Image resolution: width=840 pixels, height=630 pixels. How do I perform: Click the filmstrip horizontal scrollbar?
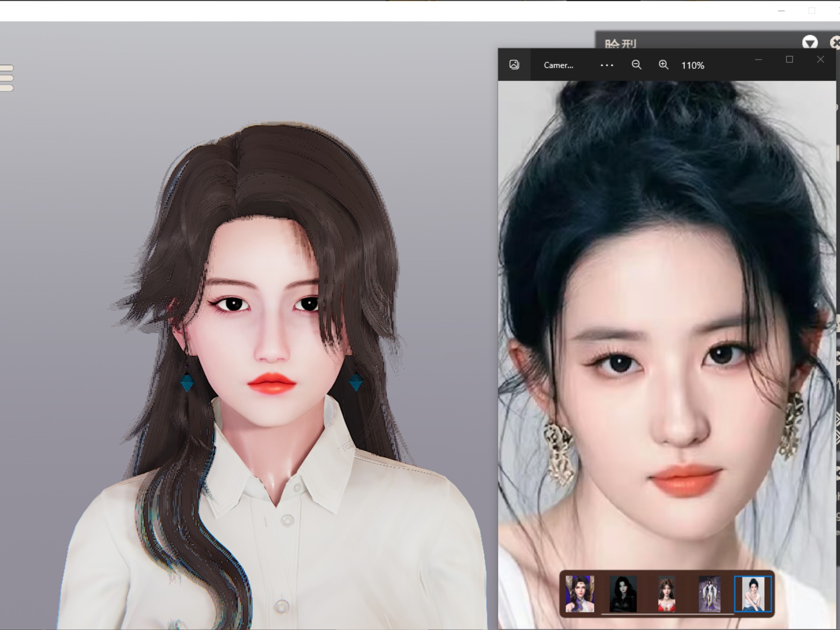click(667, 614)
